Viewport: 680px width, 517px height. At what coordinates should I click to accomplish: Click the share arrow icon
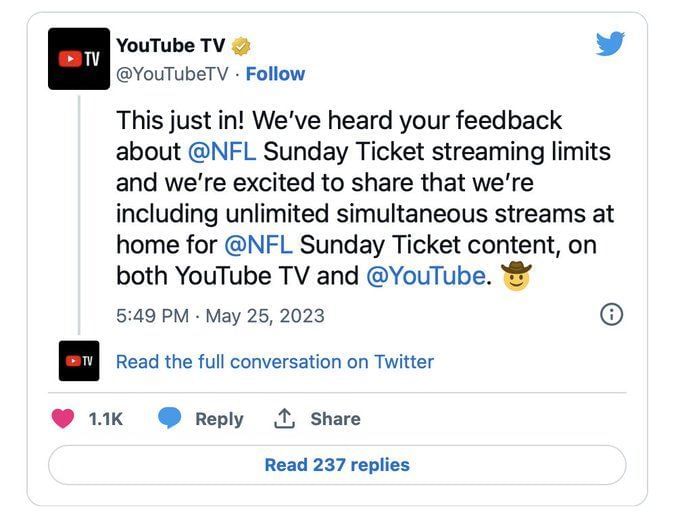(x=285, y=419)
